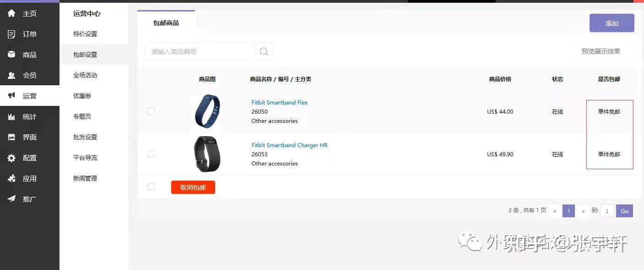Click the 推广 paper plane icon
The image size is (644, 270).
(x=11, y=199)
